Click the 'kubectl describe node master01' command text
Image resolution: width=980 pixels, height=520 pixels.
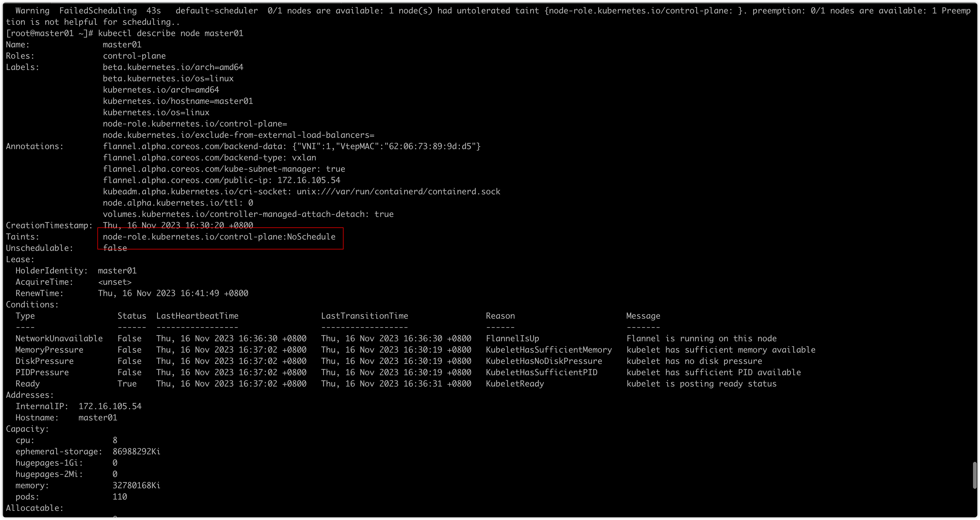[x=171, y=33]
